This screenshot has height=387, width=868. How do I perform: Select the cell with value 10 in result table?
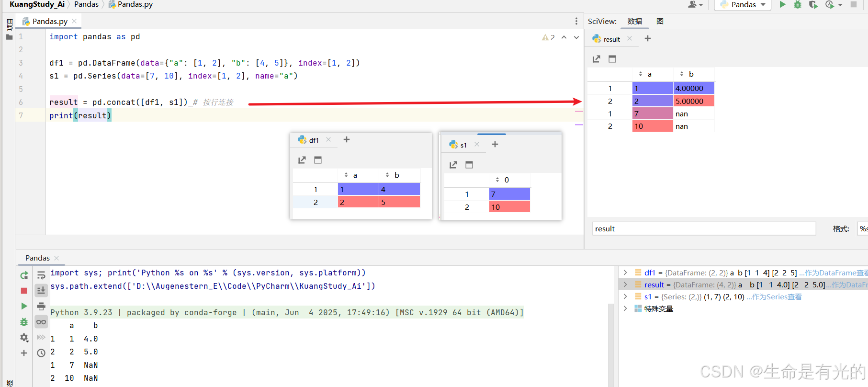653,126
